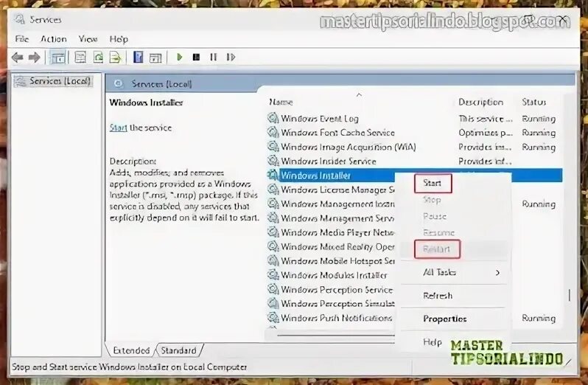
Task: Sort by the Description column header
Action: pos(480,102)
